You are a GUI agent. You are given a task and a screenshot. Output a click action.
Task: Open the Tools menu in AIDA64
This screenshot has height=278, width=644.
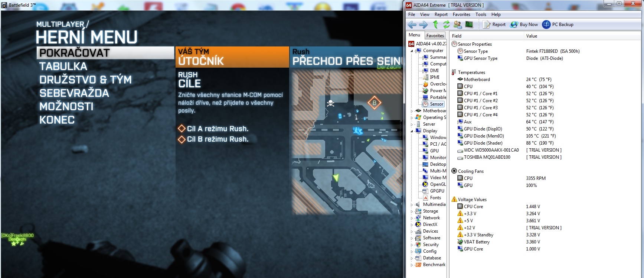click(x=481, y=14)
